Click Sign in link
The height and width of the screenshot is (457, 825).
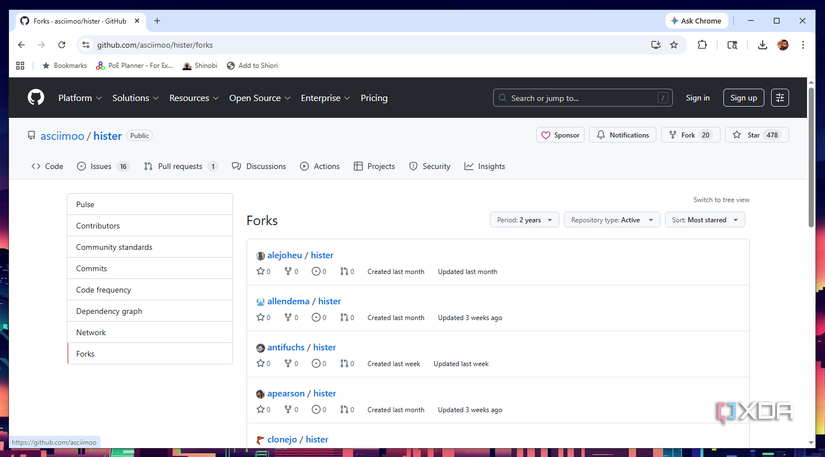pyautogui.click(x=697, y=98)
